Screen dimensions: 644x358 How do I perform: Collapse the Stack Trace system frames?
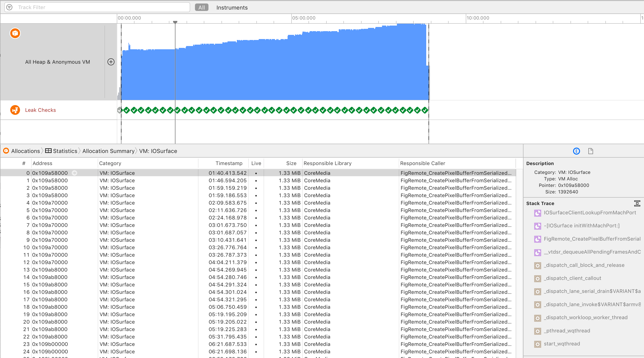pyautogui.click(x=637, y=203)
